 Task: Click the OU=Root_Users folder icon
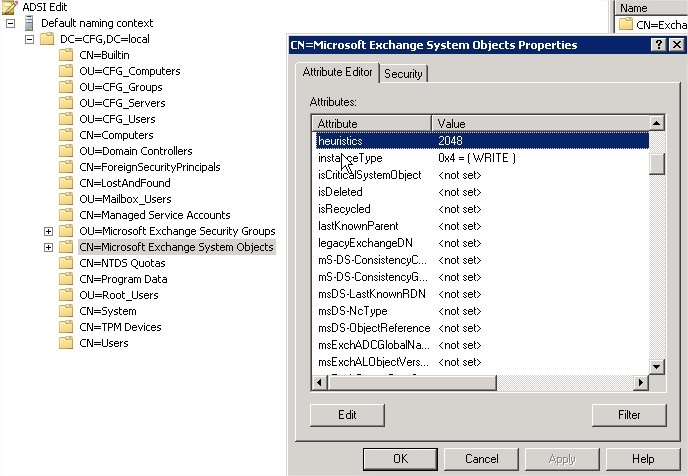coord(66,295)
